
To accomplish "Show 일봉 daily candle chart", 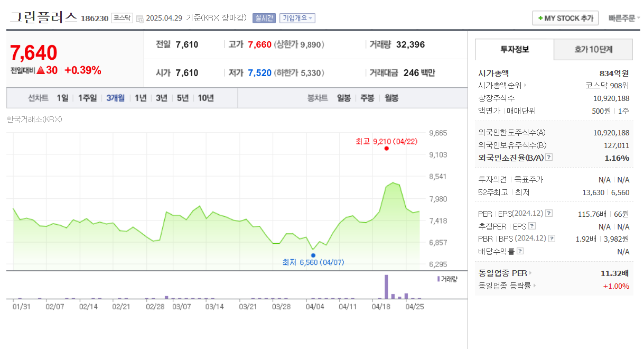I will (344, 98).
